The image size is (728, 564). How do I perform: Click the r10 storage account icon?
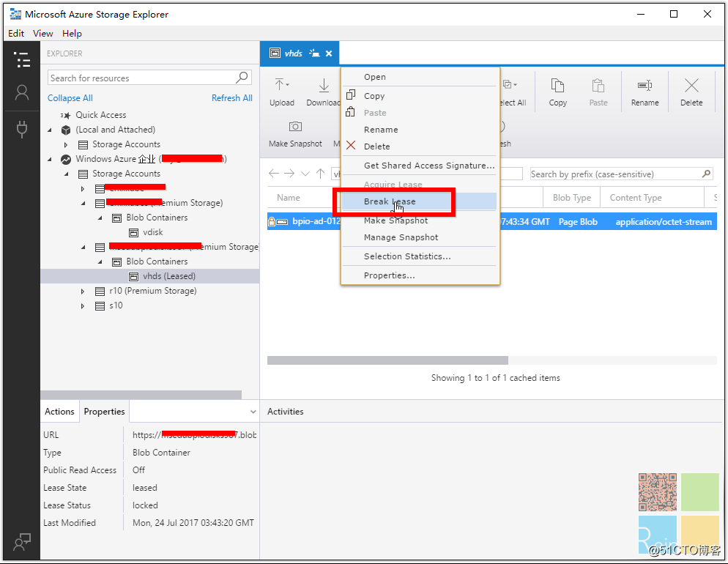click(x=100, y=291)
